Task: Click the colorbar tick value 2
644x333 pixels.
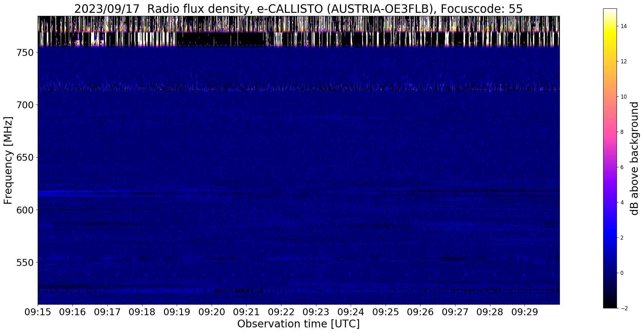Action: coord(622,238)
